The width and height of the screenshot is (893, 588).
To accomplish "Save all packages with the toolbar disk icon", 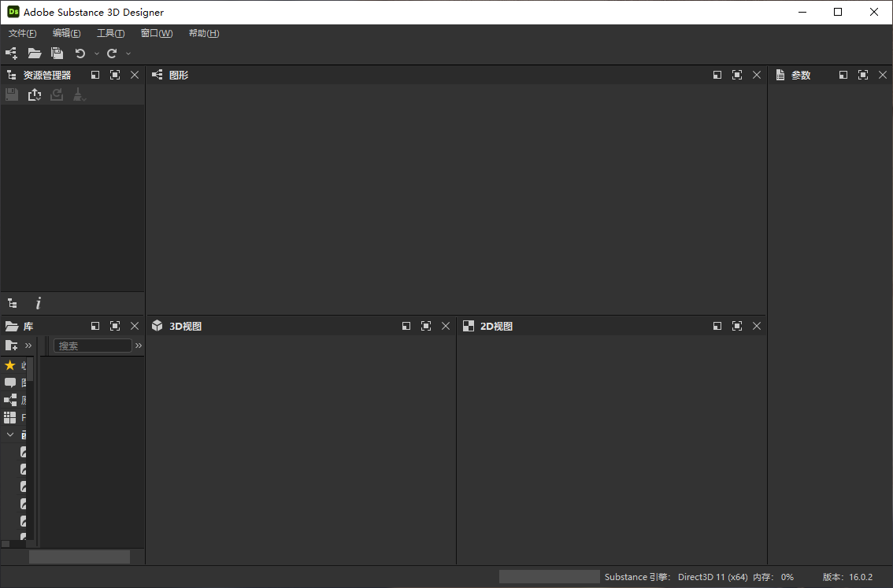I will click(x=57, y=53).
